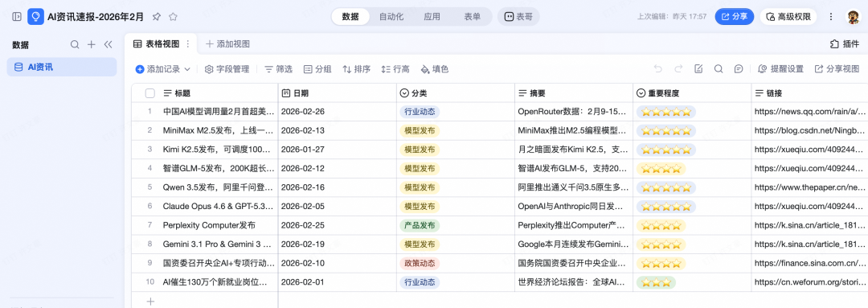
Task: Open the find magnifier in the toolbar
Action: pyautogui.click(x=719, y=69)
